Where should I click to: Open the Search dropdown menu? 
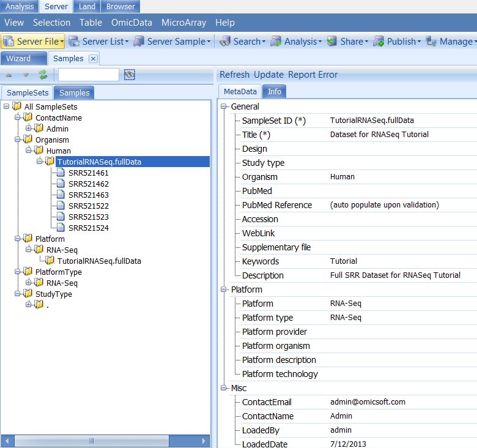tap(264, 42)
